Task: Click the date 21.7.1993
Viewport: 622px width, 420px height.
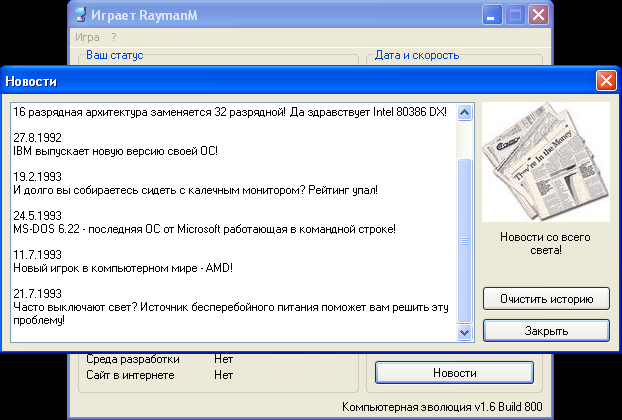Action: [x=38, y=293]
